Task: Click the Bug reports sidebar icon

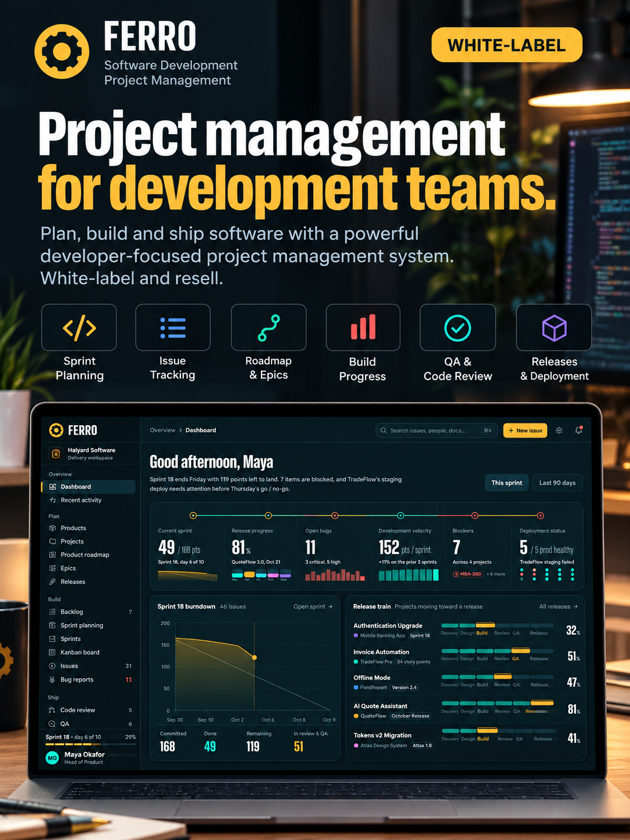Action: click(x=53, y=679)
